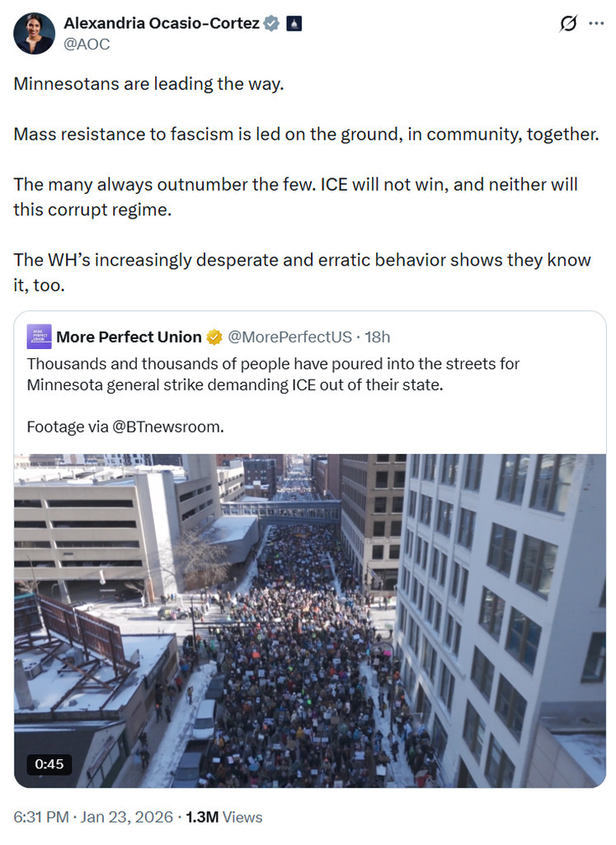616x845 pixels.
Task: Go to the @AOC handle profile
Action: point(87,44)
